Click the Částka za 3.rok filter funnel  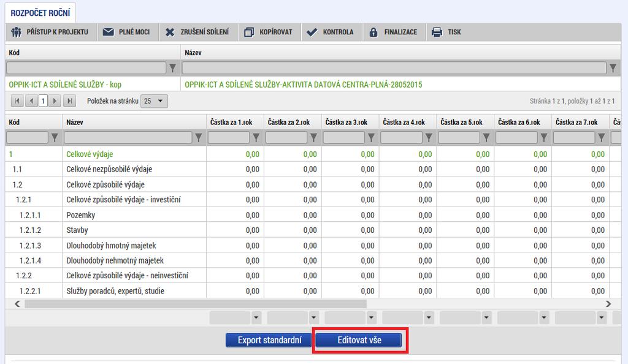(x=371, y=138)
